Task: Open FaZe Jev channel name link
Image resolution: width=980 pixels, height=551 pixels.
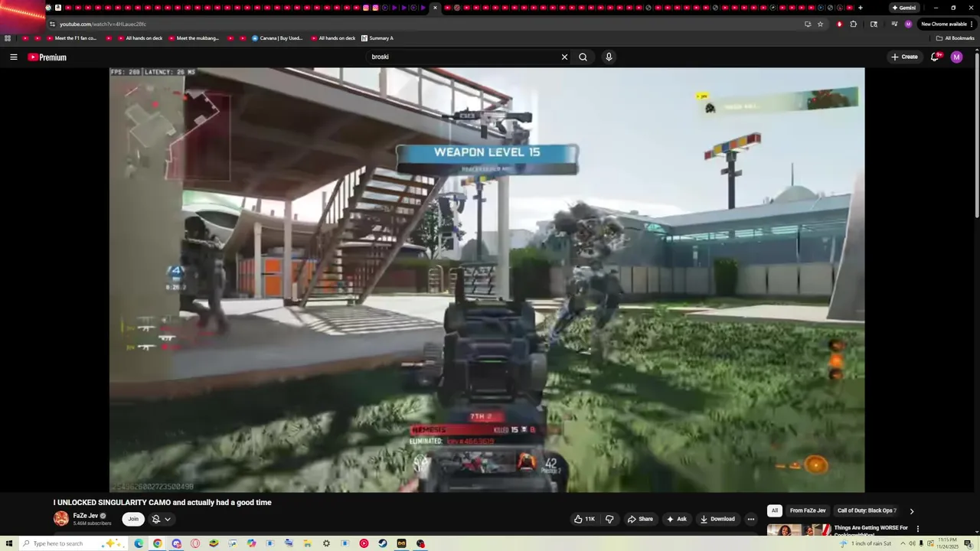Action: (86, 516)
